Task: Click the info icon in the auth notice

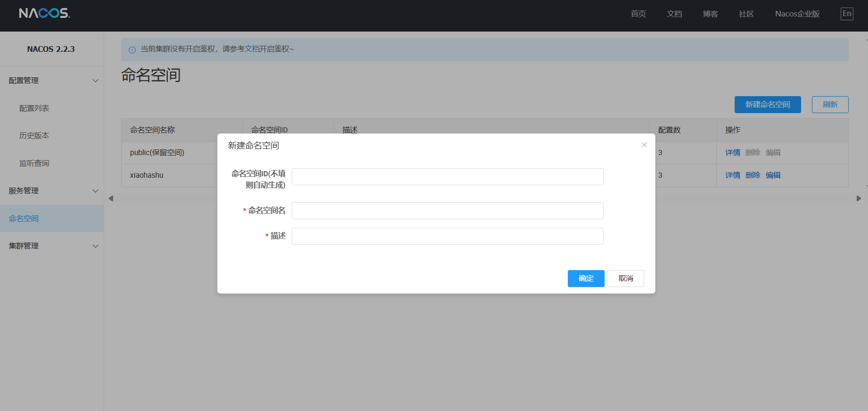Action: click(x=132, y=49)
